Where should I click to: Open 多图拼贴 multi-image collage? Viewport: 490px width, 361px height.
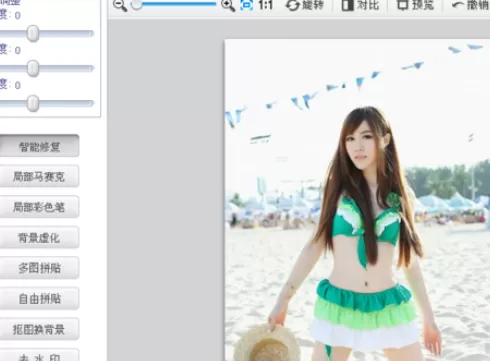click(39, 268)
